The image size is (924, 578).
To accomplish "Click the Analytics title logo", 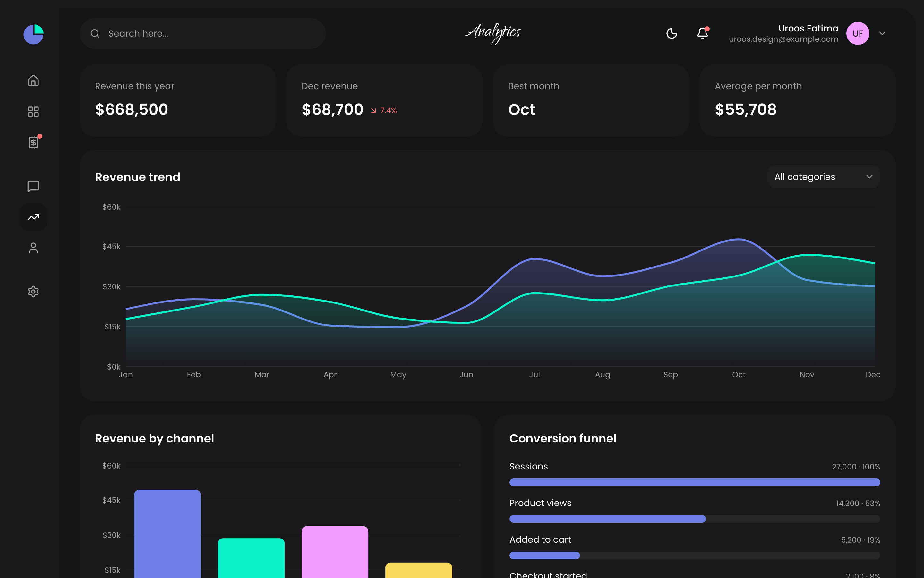I will (493, 34).
